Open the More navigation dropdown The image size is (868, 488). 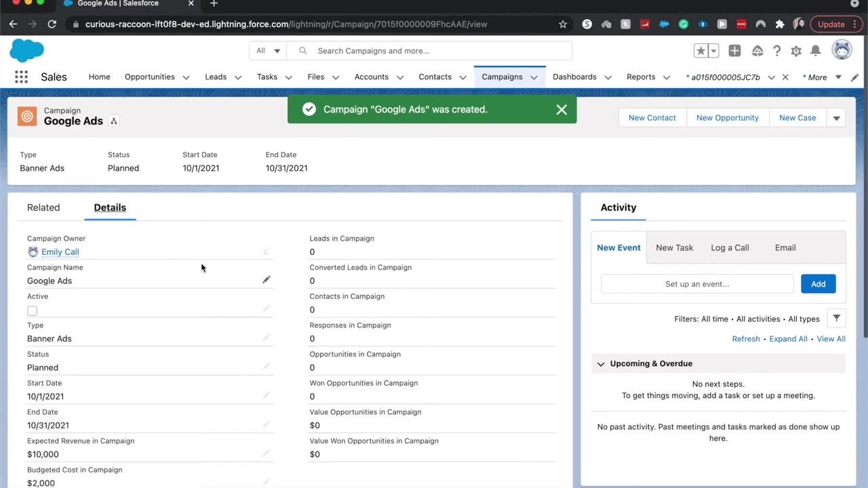pos(823,77)
